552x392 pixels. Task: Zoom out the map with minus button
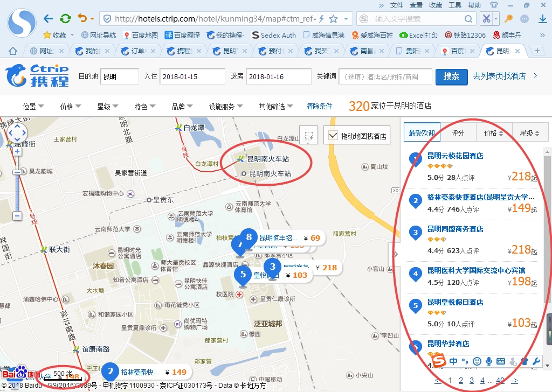[x=17, y=215]
